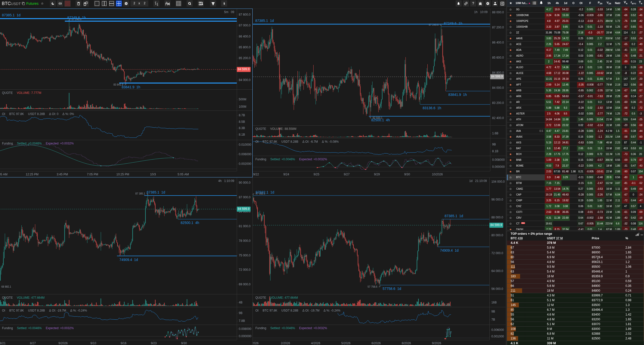Image resolution: width=644 pixels, height=345 pixels.
Task: Open the 10M fut... watchlist dropdown
Action: (x=523, y=3)
